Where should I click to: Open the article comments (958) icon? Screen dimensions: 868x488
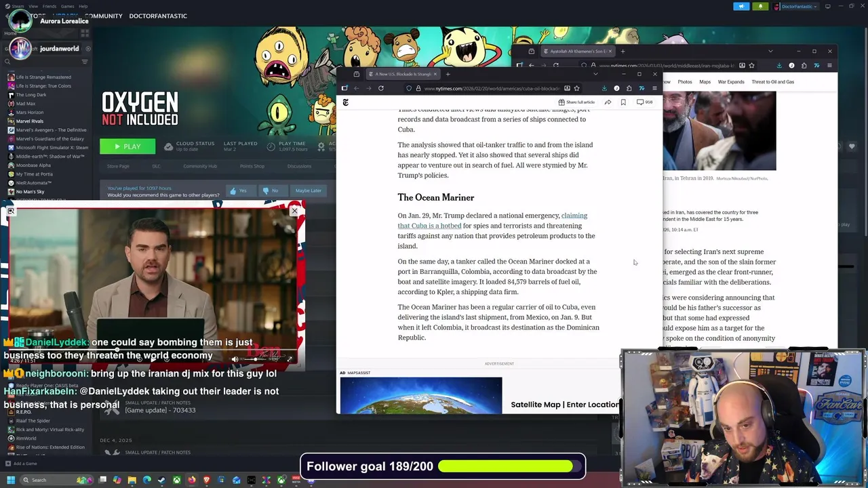644,102
